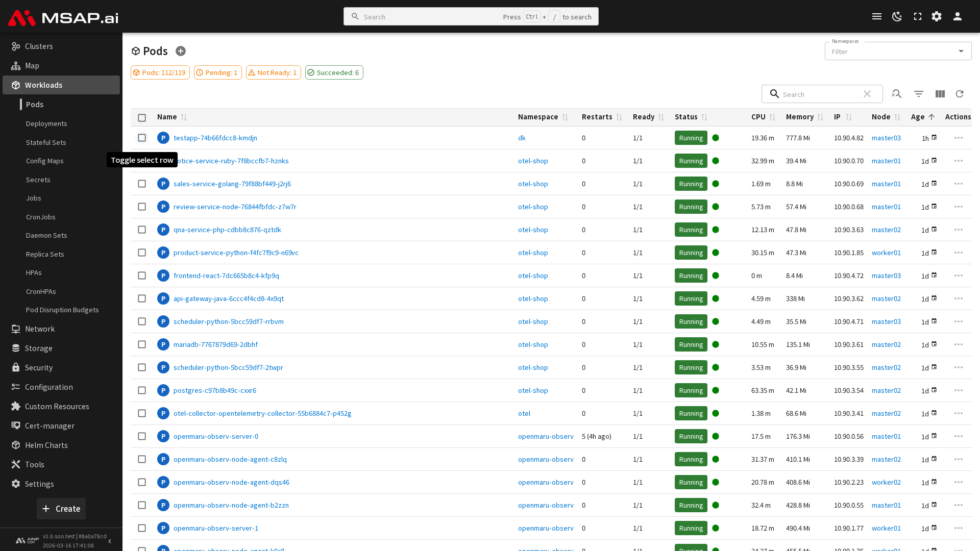Collapse the sidebar using bottom chevron
This screenshot has width=980, height=551.
[x=110, y=541]
